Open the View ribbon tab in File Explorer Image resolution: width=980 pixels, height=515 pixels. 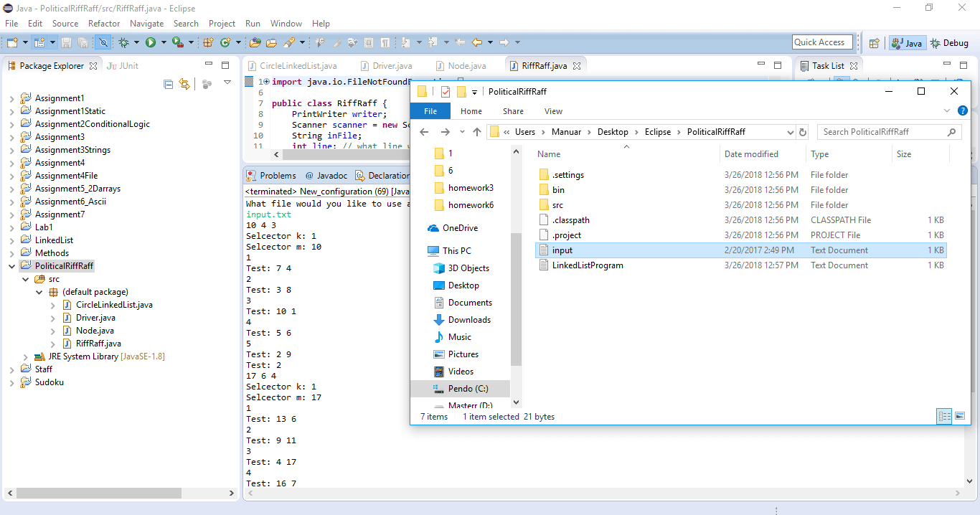point(553,111)
